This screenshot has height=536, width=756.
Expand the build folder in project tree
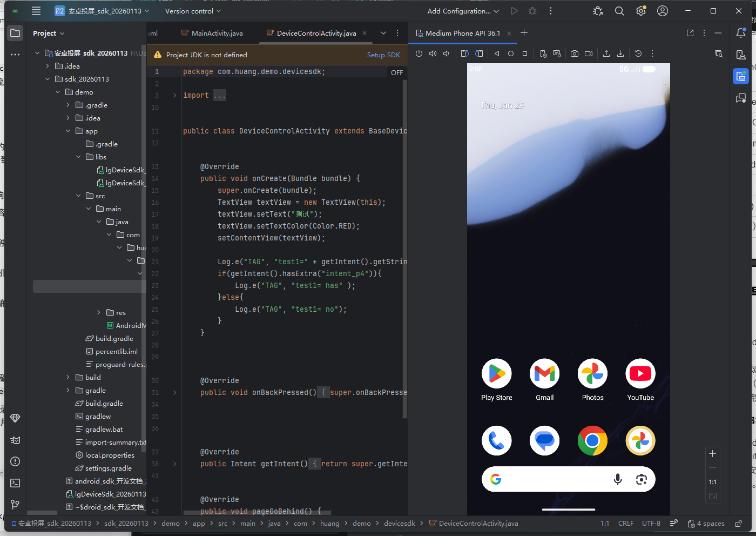(68, 377)
